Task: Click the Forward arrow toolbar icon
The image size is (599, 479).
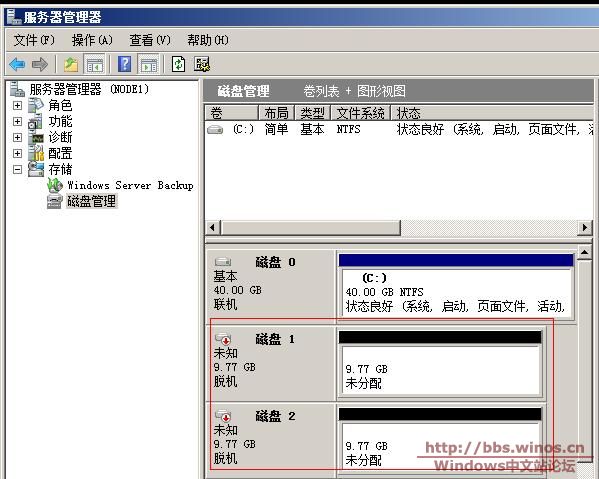Action: pos(40,64)
